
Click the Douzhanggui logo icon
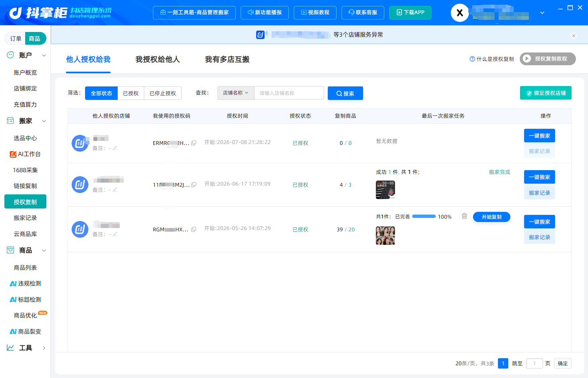point(15,13)
